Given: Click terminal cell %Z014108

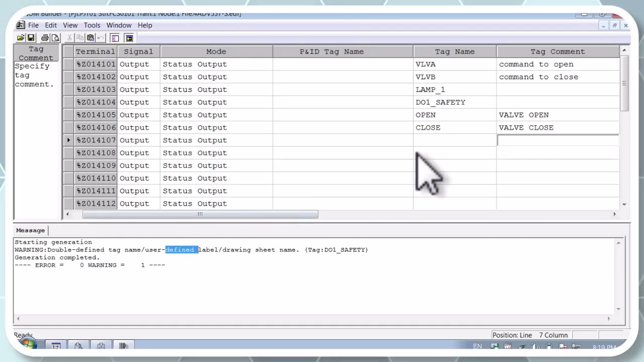Looking at the screenshot, I should (x=96, y=153).
